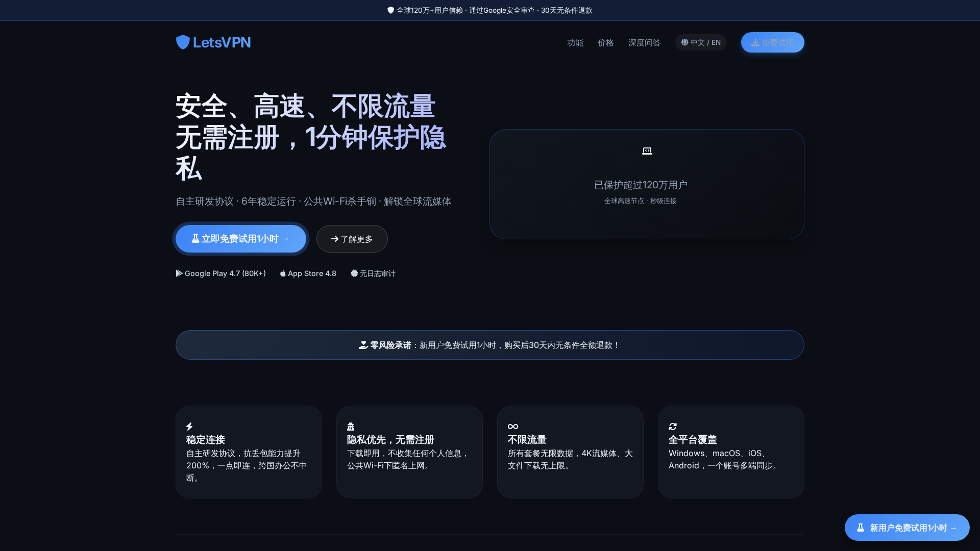Click the 稳定连接 card title
This screenshot has height=551, width=980.
click(206, 440)
